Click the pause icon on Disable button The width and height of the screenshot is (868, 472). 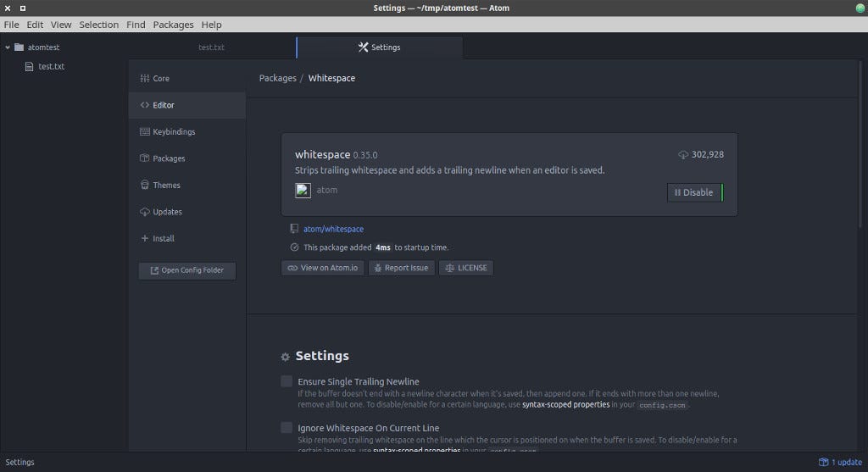(677, 192)
